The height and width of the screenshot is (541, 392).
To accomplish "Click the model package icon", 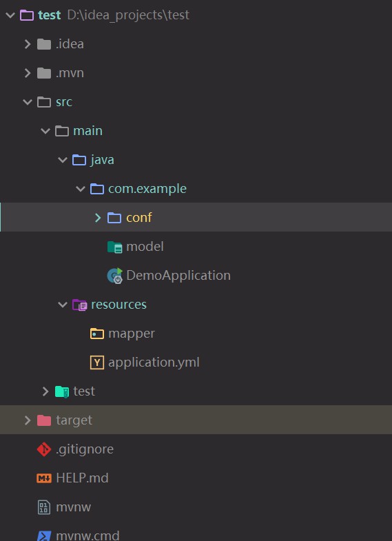I will (x=115, y=247).
